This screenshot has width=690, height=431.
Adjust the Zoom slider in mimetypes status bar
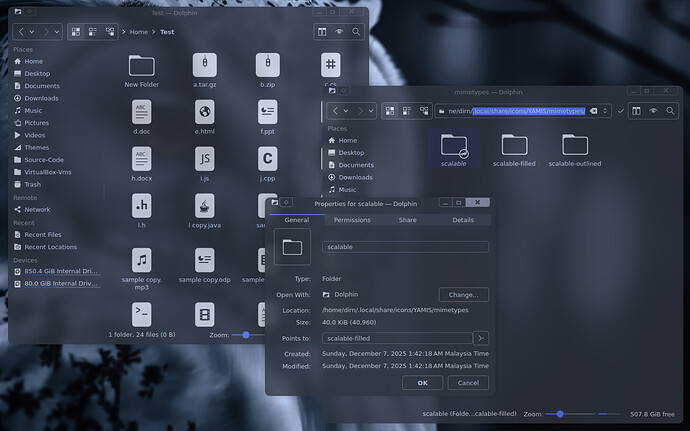tap(561, 413)
